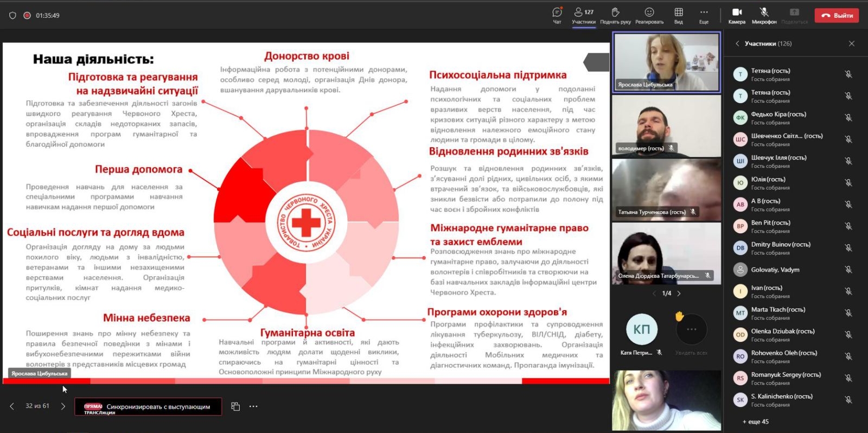This screenshot has width=868, height=433.
Task: Select Татьяна Турченкова (гость) video tile
Action: click(666, 189)
